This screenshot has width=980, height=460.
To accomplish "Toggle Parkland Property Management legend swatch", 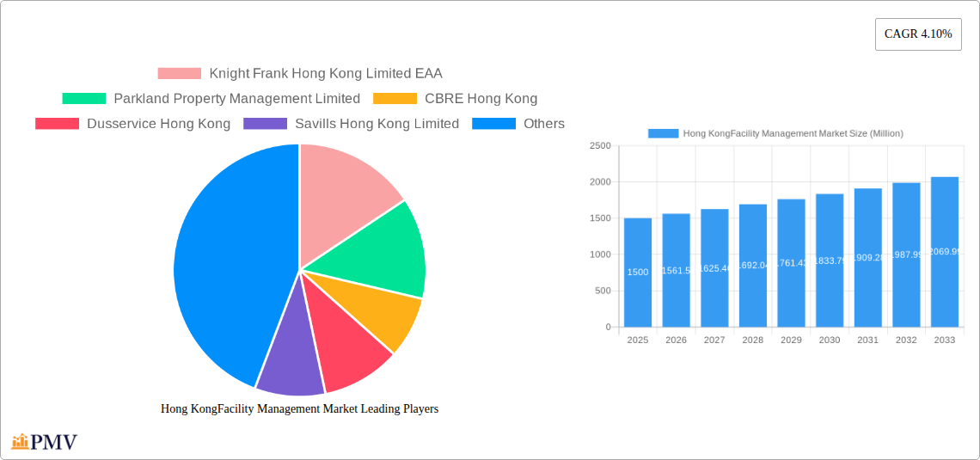I will point(83,99).
